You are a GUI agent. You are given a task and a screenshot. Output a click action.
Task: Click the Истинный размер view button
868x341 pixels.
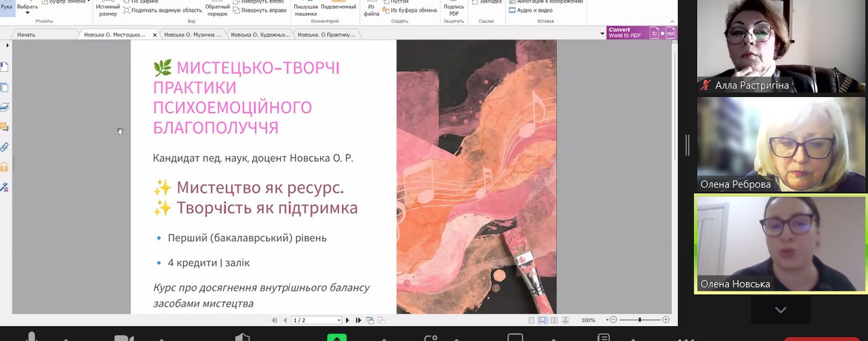click(x=108, y=9)
